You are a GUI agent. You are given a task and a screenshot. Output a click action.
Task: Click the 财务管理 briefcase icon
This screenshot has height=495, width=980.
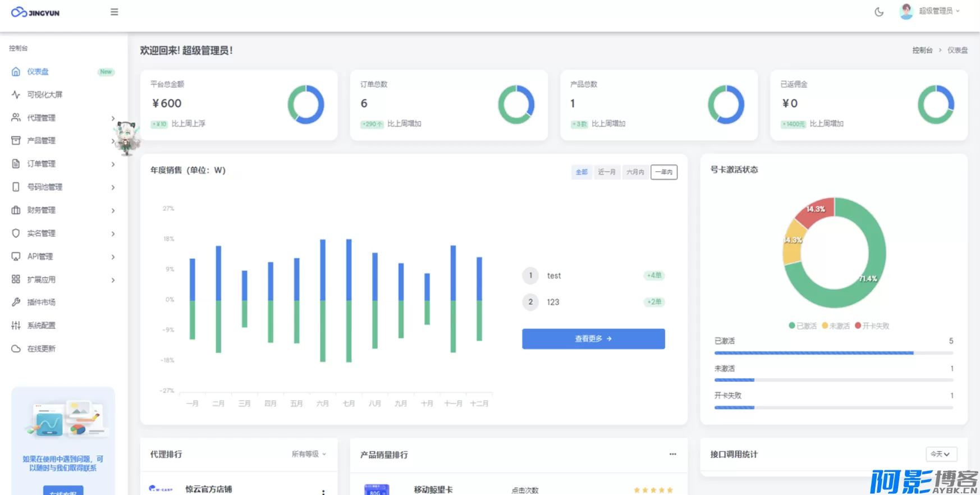click(16, 210)
